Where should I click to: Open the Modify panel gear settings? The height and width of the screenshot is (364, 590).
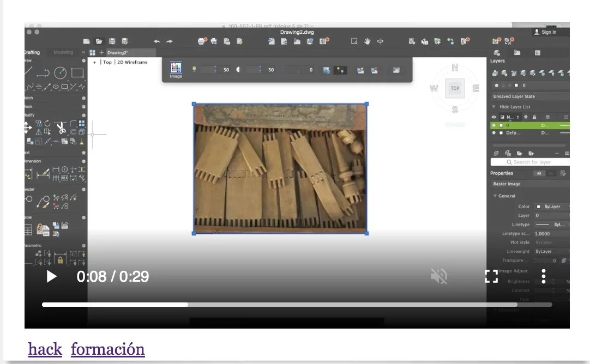click(83, 116)
